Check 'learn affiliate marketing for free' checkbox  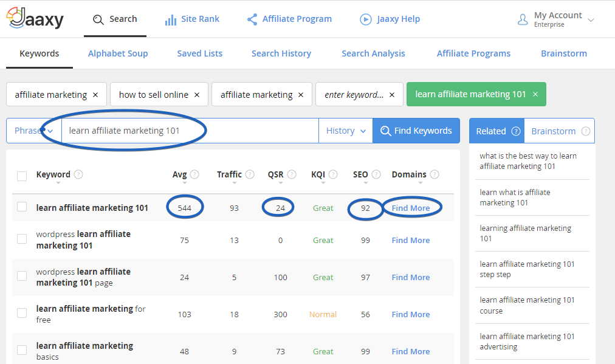[x=22, y=313]
